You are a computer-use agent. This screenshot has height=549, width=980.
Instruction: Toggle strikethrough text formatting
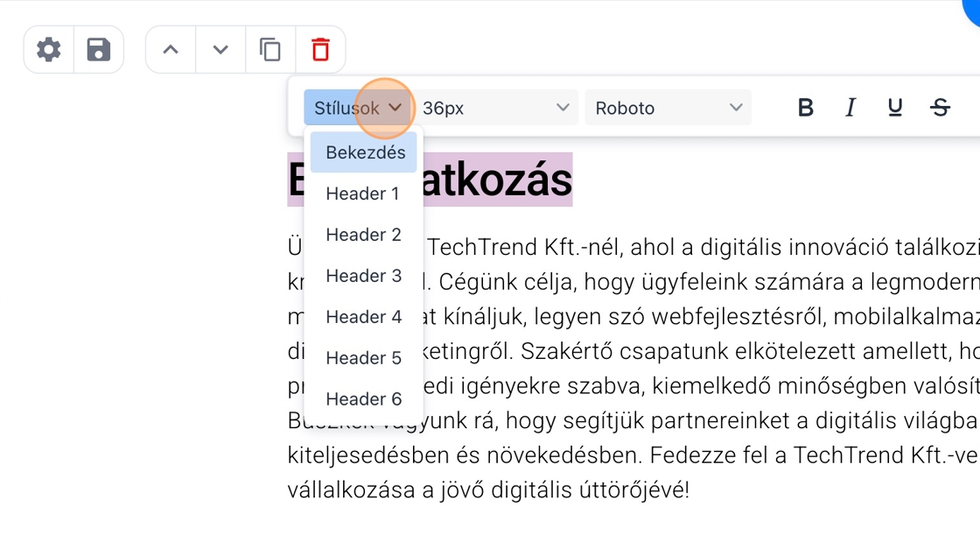941,108
